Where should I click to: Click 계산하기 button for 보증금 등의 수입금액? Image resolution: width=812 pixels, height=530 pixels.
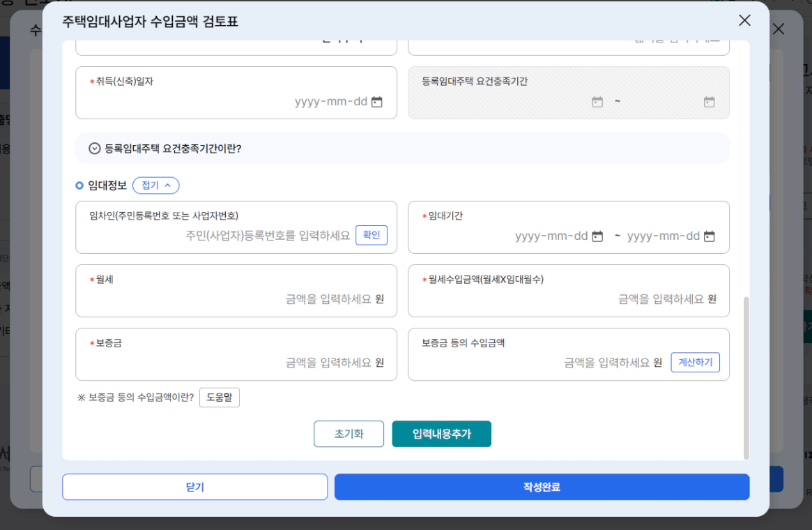(695, 363)
